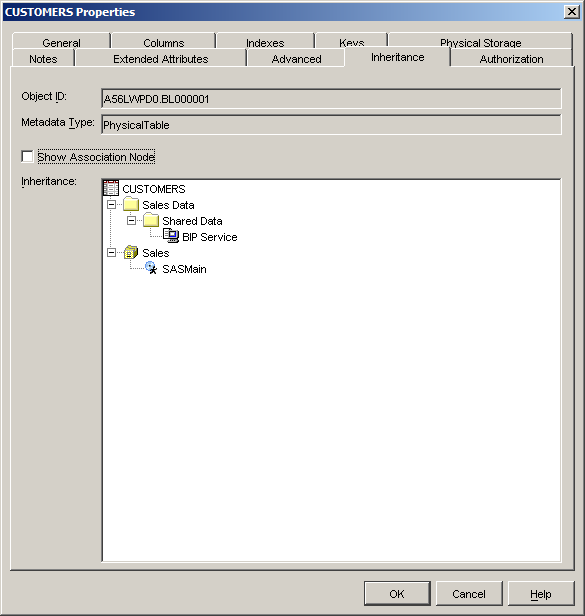Click the Shared Data folder icon

coord(151,220)
